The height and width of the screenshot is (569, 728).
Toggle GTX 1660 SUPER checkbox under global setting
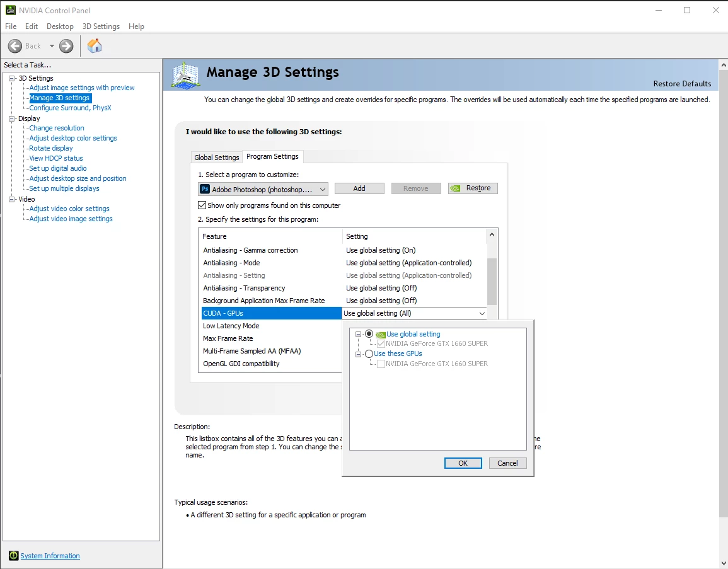[381, 343]
